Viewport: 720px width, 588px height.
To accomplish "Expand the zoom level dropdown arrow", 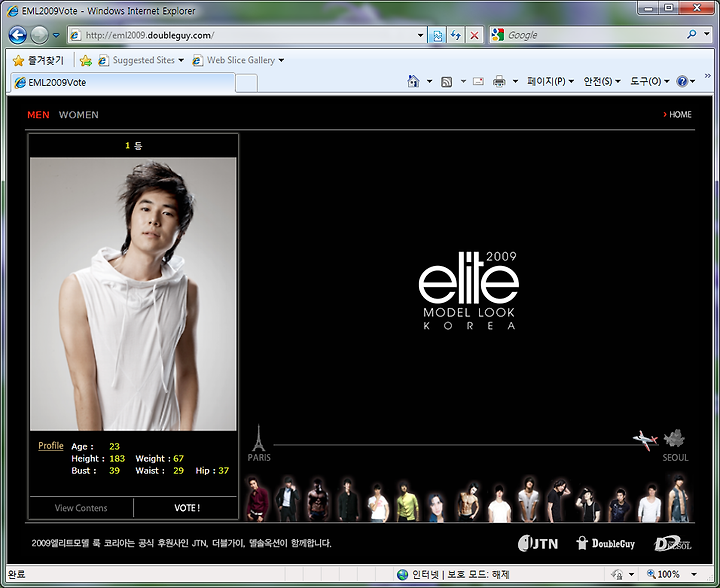I will pyautogui.click(x=694, y=574).
